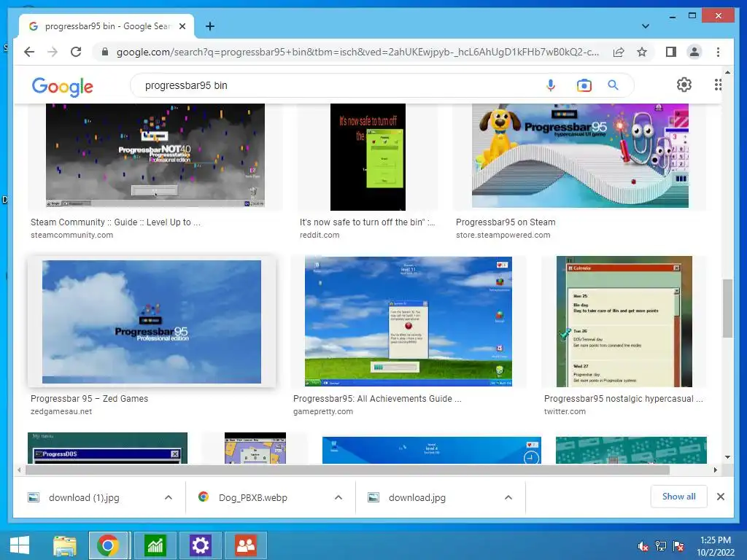Image resolution: width=747 pixels, height=560 pixels.
Task: Close the downloads bar with the X
Action: pos(720,497)
